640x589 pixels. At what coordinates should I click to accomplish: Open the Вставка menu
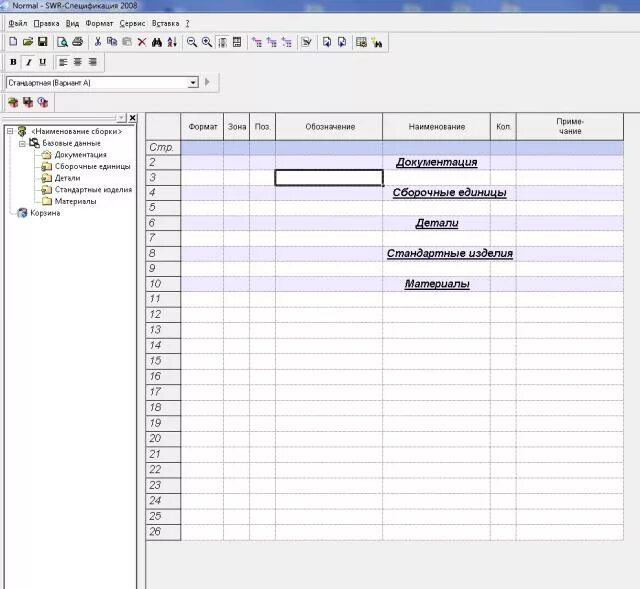(x=165, y=24)
